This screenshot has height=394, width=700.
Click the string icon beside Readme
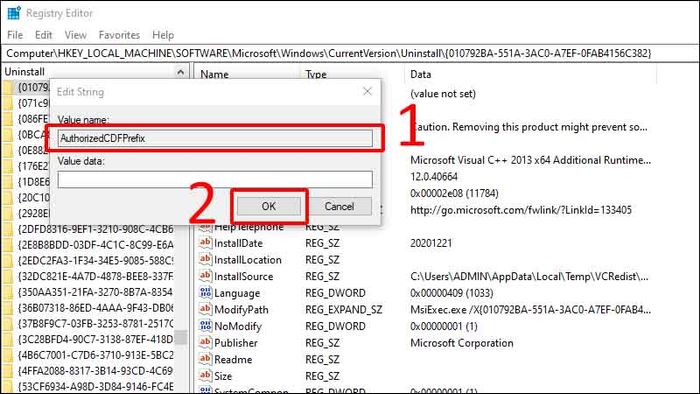point(205,359)
